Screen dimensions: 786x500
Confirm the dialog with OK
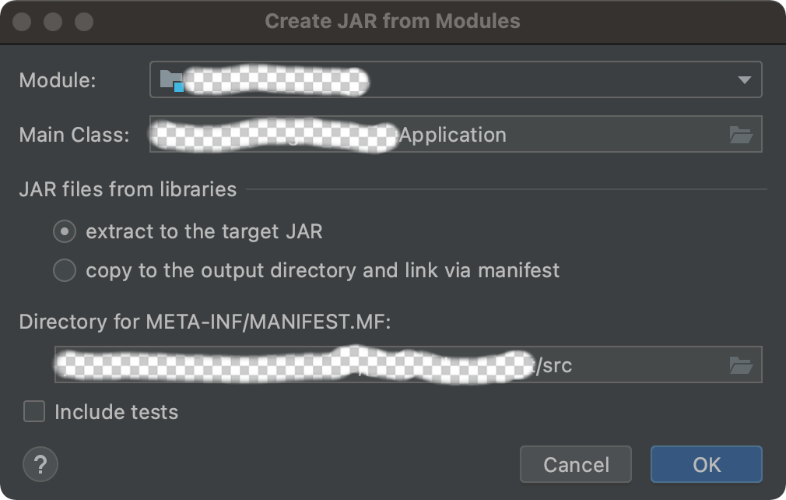tap(706, 464)
